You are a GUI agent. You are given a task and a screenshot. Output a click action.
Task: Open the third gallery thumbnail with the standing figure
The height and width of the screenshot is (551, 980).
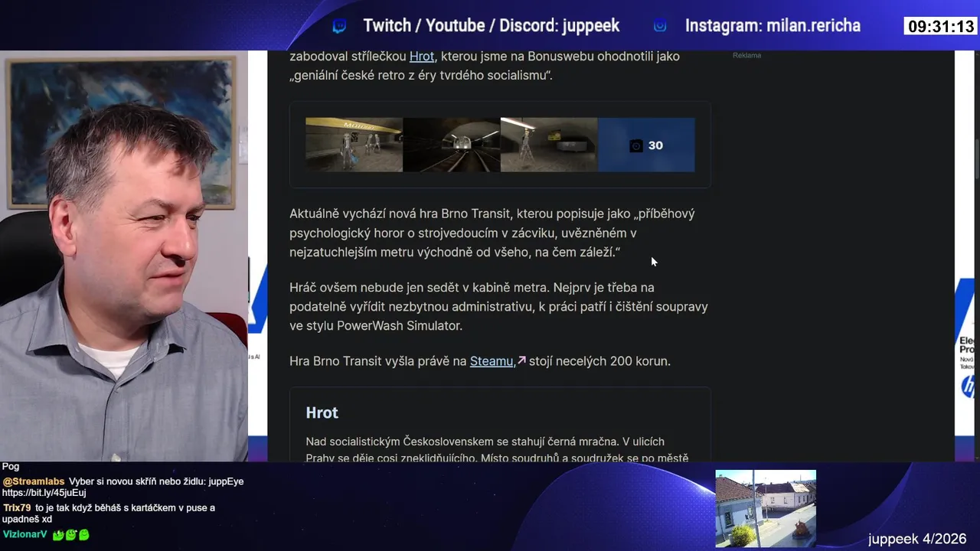(x=549, y=145)
